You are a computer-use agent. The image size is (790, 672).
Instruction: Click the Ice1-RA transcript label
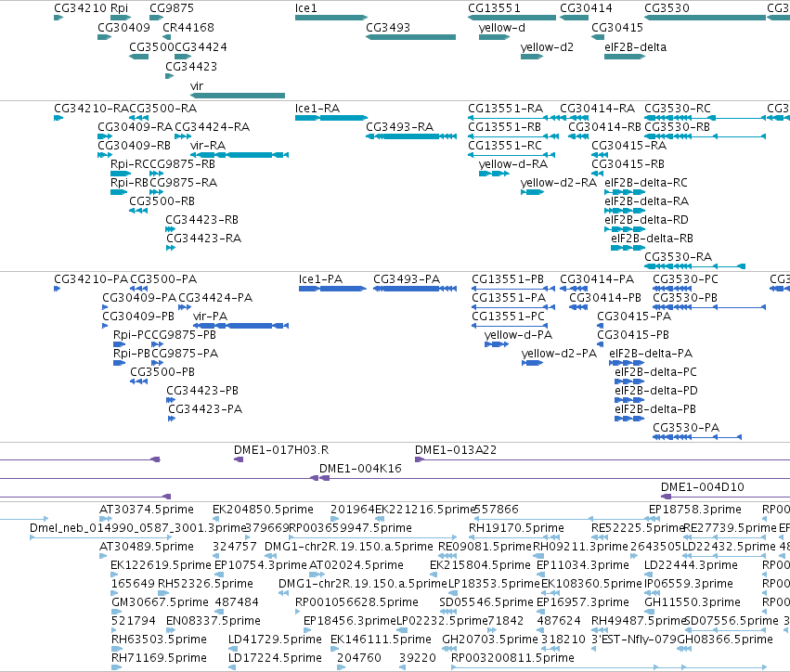(x=317, y=109)
